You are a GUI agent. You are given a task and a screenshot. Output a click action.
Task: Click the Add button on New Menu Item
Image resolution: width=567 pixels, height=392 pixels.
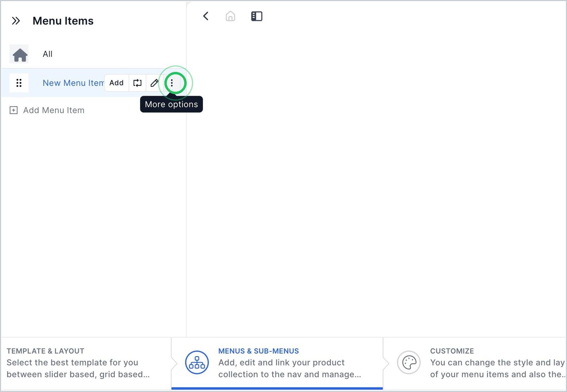117,83
